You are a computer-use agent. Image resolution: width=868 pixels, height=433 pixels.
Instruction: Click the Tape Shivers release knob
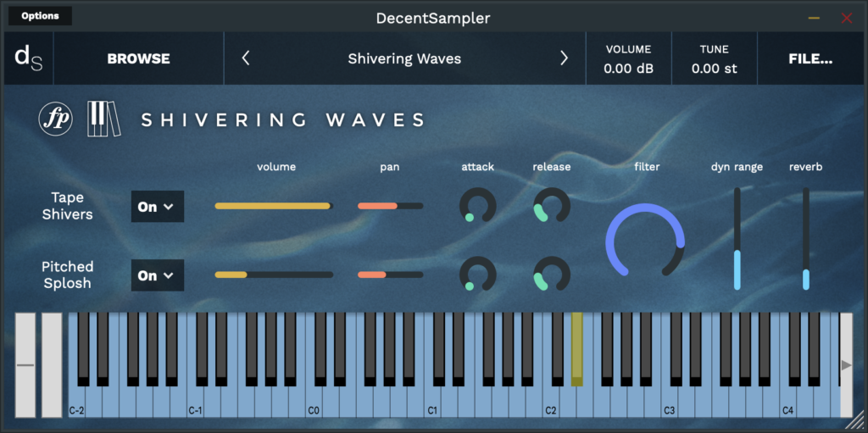pos(552,205)
